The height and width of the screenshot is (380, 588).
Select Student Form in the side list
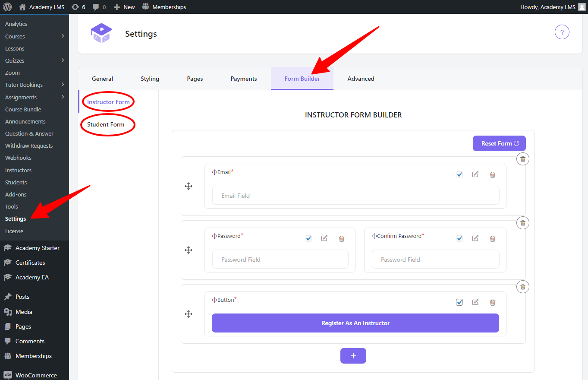(x=106, y=124)
